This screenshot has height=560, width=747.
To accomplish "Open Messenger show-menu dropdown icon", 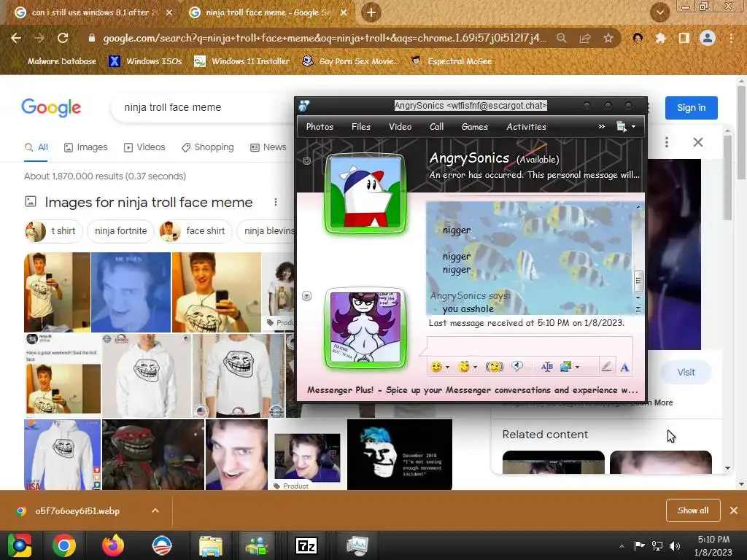I will [625, 126].
